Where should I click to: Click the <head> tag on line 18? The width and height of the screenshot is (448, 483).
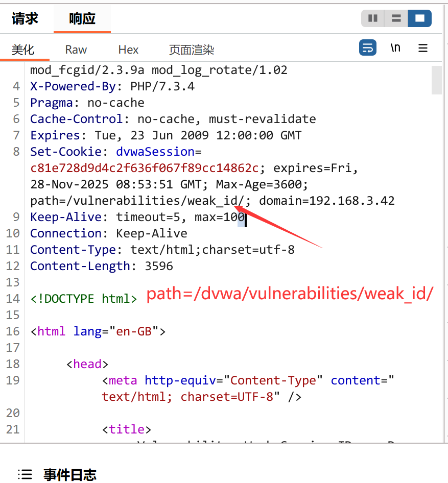point(87,364)
